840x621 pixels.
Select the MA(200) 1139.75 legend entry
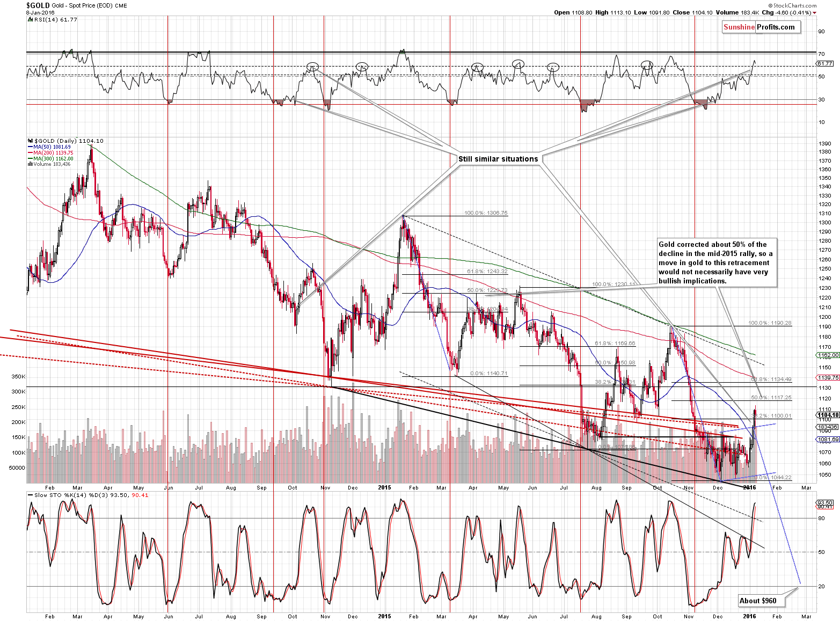coord(50,153)
